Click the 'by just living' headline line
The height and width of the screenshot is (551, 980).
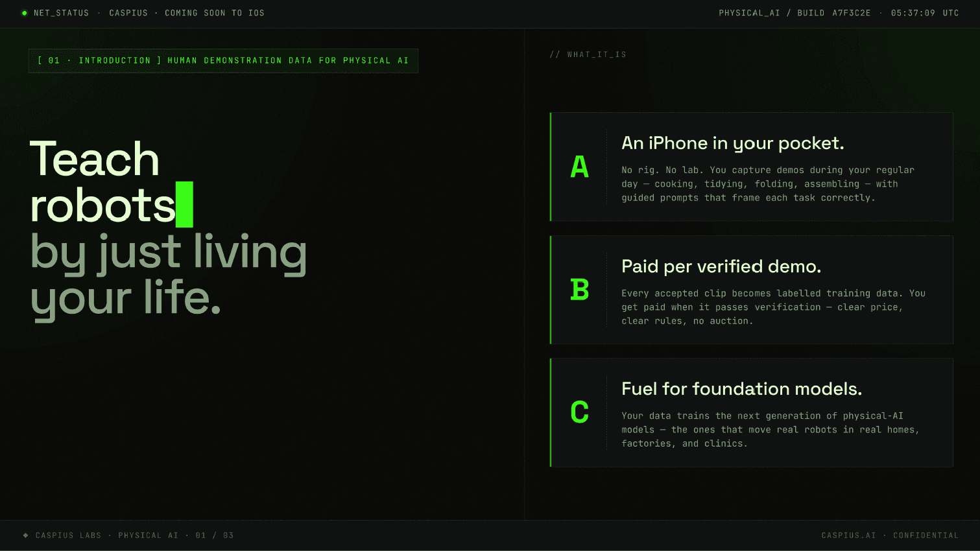pyautogui.click(x=169, y=252)
